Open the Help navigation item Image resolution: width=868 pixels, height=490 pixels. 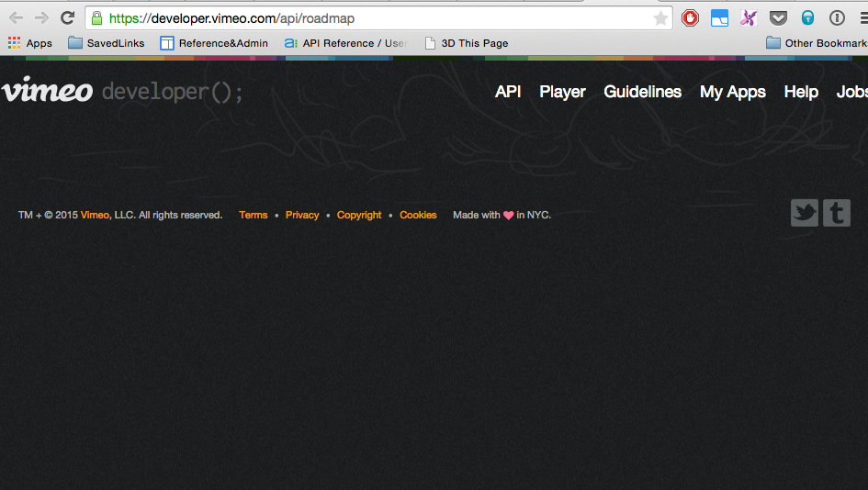tap(801, 92)
